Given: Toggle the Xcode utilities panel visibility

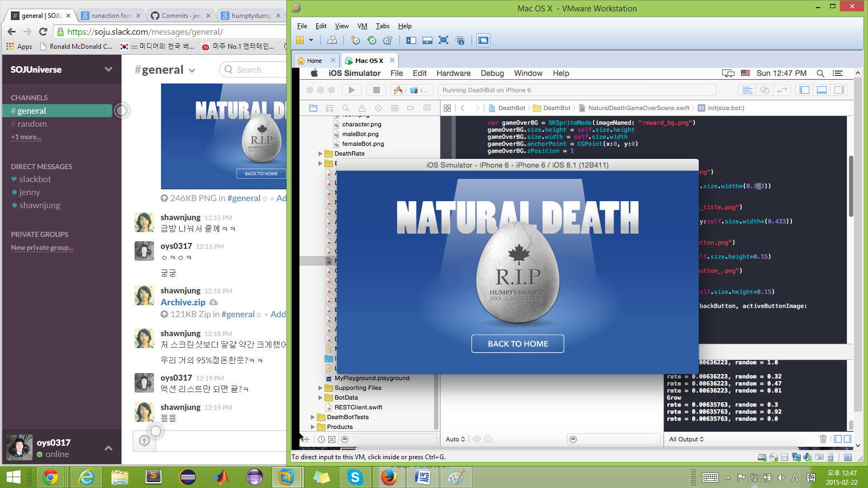Looking at the screenshot, I should click(839, 90).
